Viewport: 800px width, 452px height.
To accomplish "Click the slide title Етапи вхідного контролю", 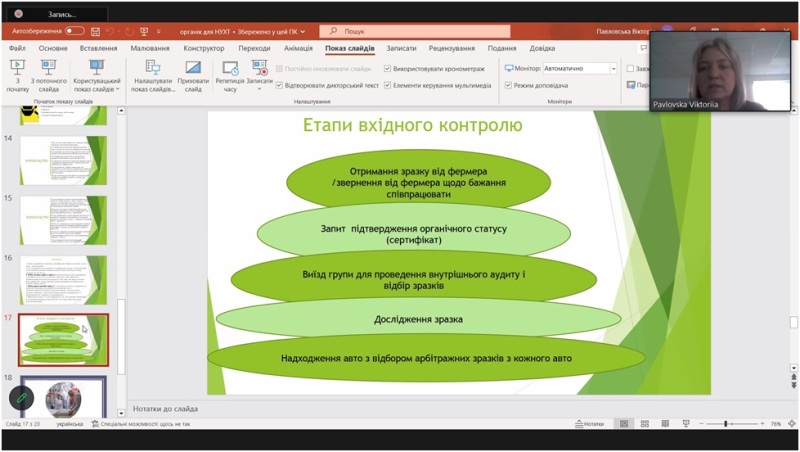I will click(413, 125).
